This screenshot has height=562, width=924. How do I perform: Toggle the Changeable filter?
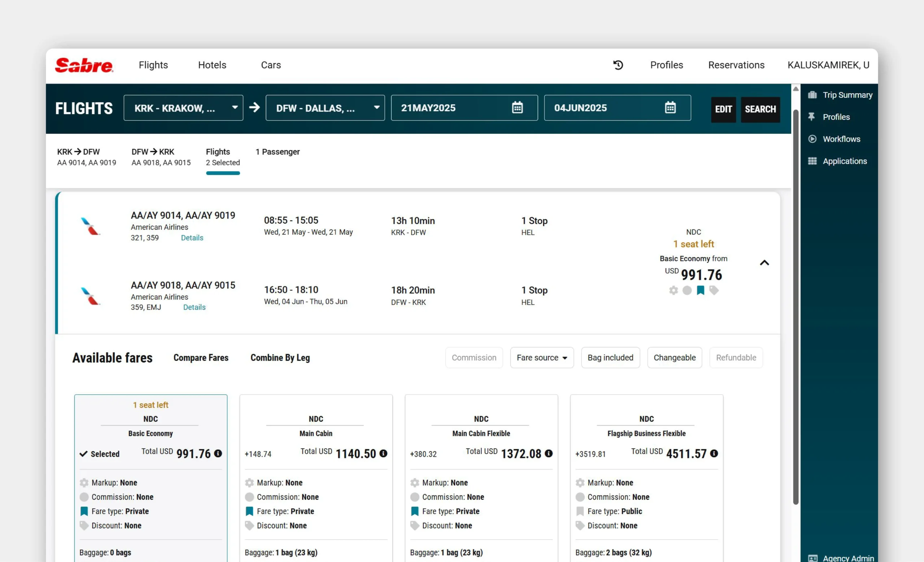pyautogui.click(x=674, y=358)
